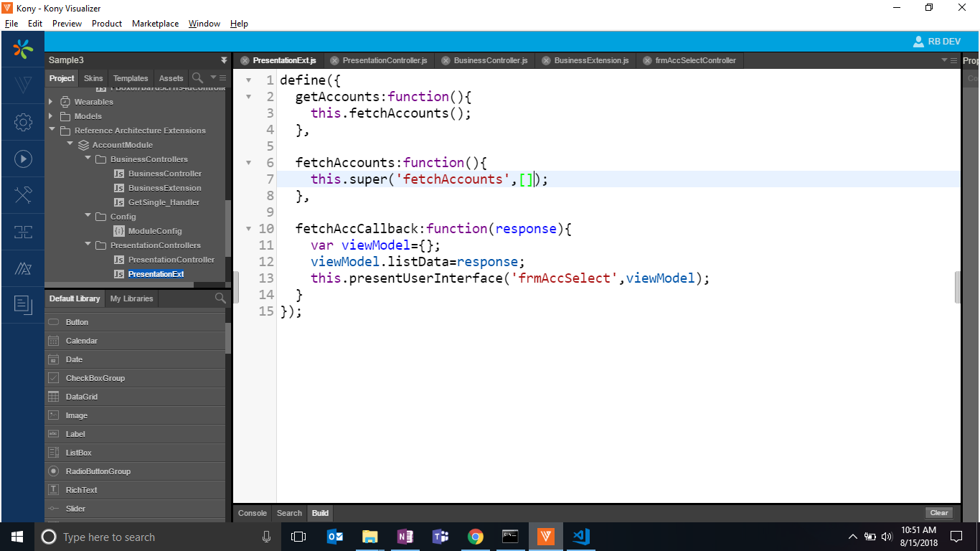Collapse the Reference Architecture Extensions node
This screenshot has height=551, width=980.
click(52, 131)
